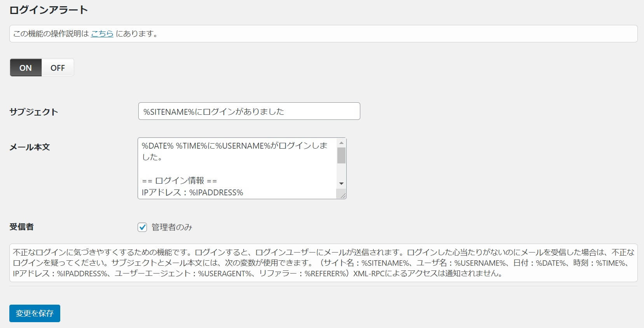Open the こちら instructions link
The image size is (644, 328).
tap(102, 34)
